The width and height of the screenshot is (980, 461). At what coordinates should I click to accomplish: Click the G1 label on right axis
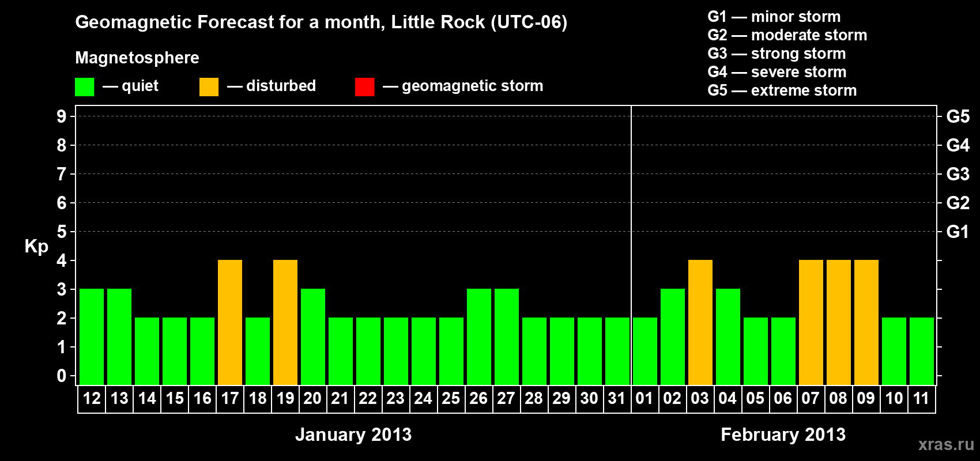[958, 232]
